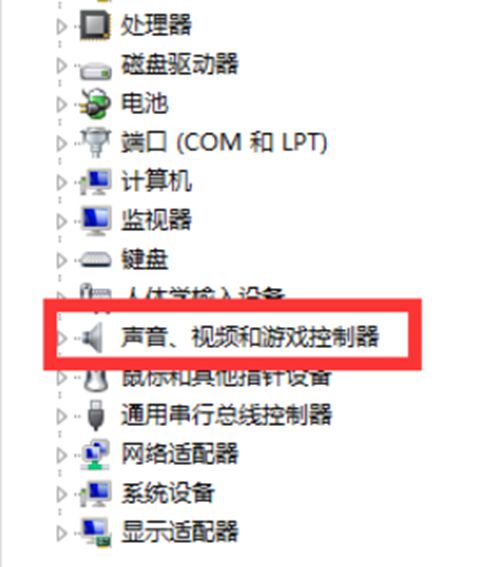Select the 电池 entry label
The image size is (500, 567).
click(144, 103)
